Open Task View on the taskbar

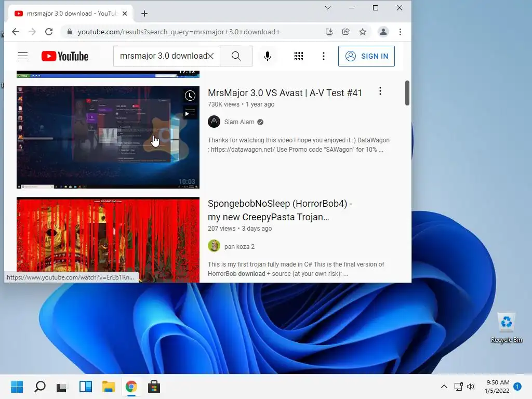pos(62,387)
